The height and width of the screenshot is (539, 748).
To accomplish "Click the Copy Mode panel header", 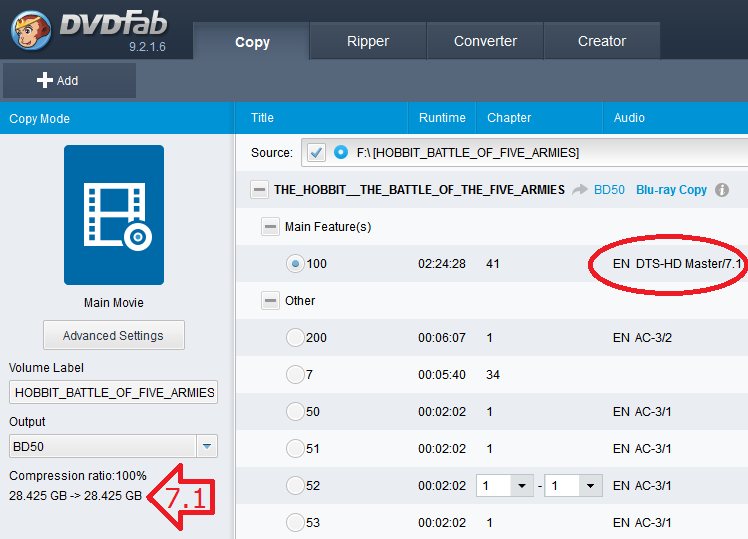I will click(x=117, y=118).
